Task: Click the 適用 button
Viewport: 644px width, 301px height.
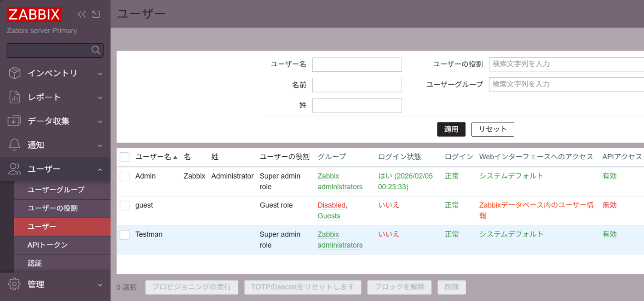Action: (x=451, y=129)
